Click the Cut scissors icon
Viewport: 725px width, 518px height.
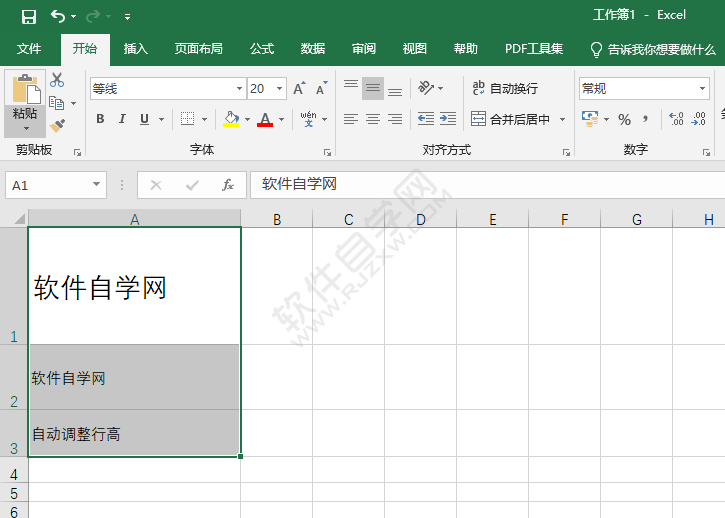pos(57,80)
